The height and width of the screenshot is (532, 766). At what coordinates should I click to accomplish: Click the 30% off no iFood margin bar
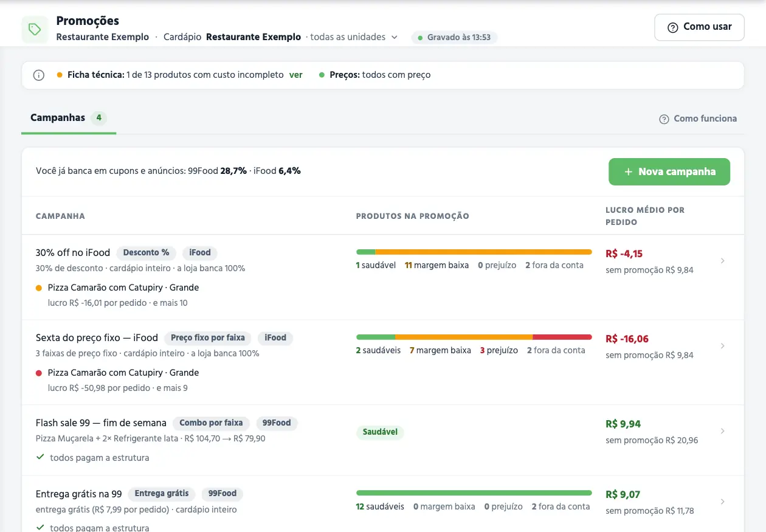[474, 252]
